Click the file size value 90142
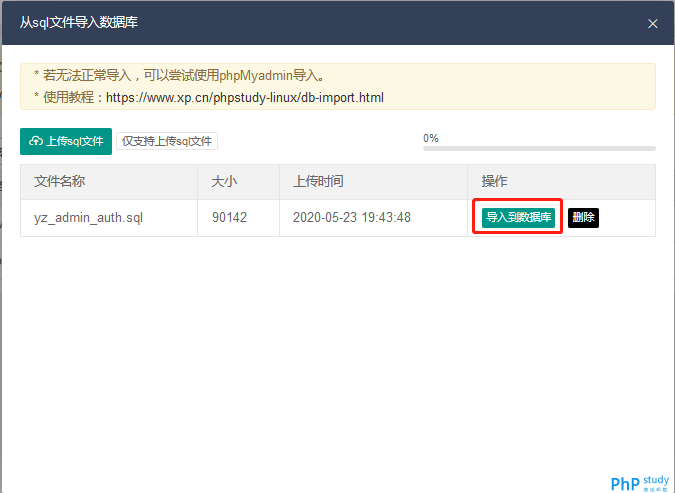The image size is (675, 493). [x=229, y=217]
